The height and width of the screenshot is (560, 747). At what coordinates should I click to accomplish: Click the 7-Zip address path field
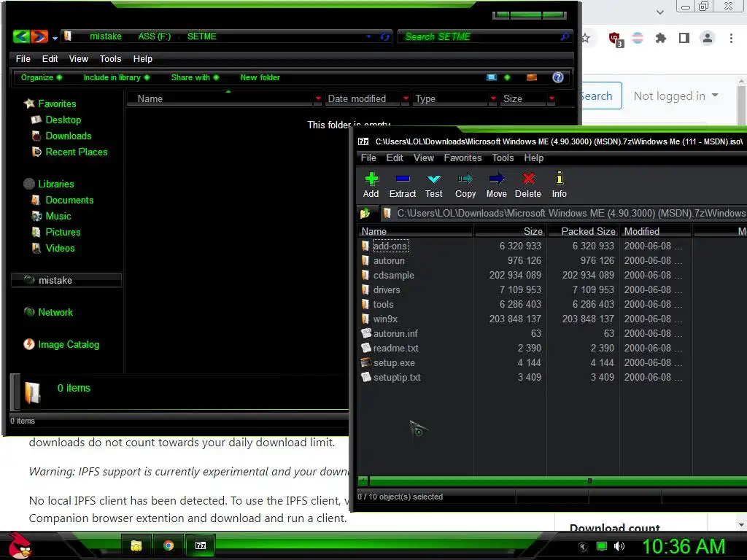pos(563,214)
